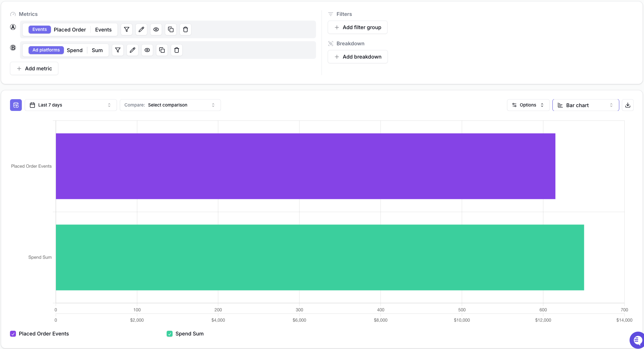
Task: Uncheck Placed Order Events legend checkbox
Action: coord(13,334)
